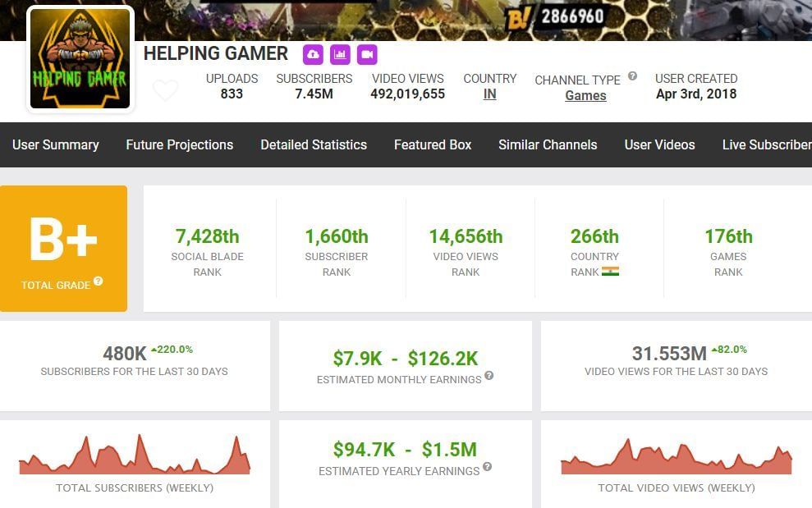812x508 pixels.
Task: Click the purple video camera icon
Action: coord(367,55)
